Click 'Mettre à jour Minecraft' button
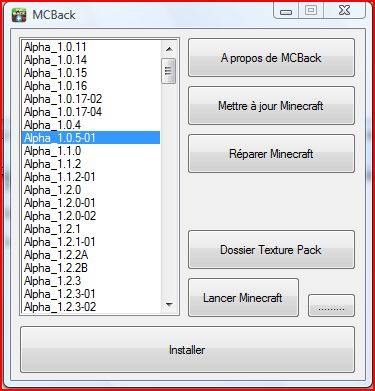Viewport: 375px width, 391px height. [x=271, y=106]
